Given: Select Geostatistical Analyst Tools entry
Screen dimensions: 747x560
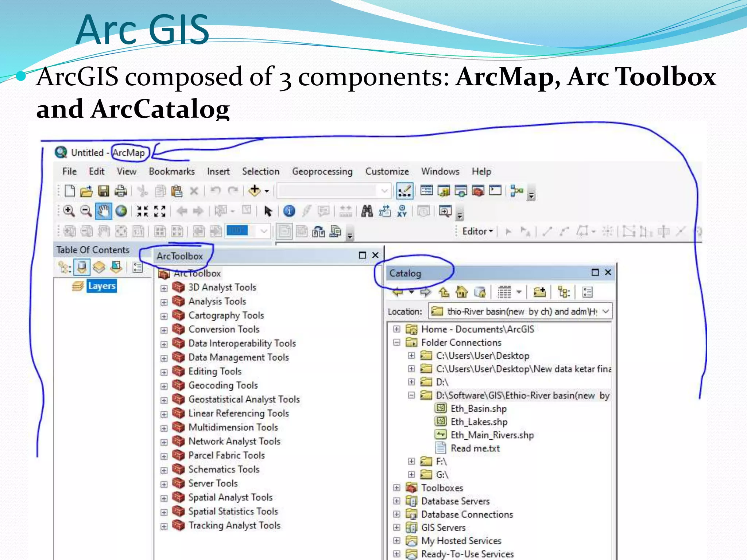Looking at the screenshot, I should [x=244, y=399].
